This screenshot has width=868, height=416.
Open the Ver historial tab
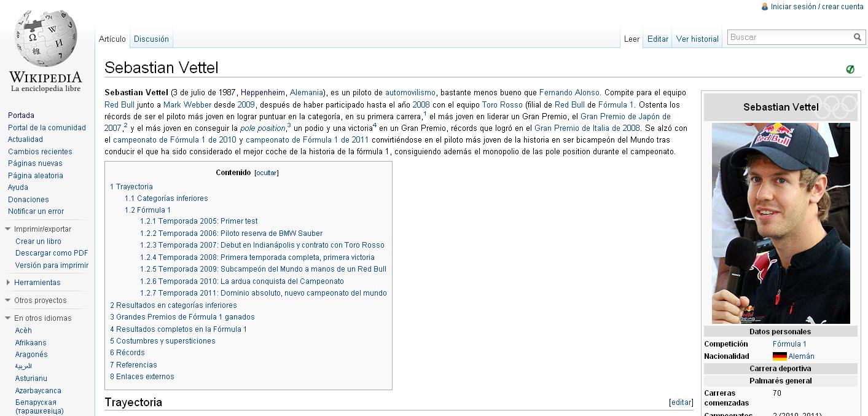[697, 39]
